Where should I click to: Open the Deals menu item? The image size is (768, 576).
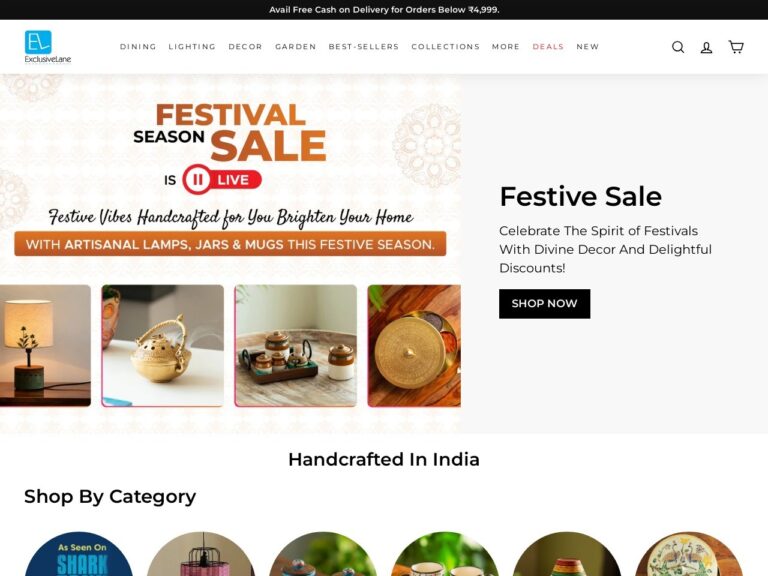coord(548,47)
